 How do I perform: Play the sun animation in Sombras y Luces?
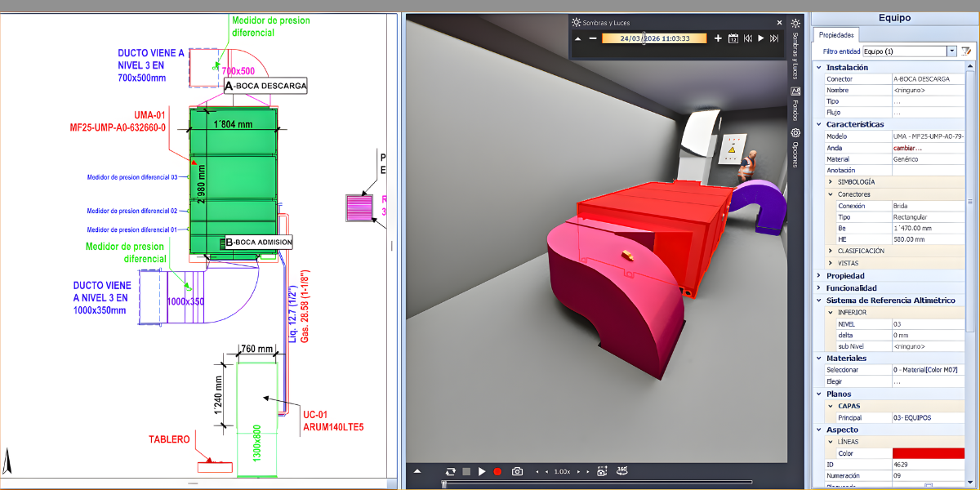[760, 38]
